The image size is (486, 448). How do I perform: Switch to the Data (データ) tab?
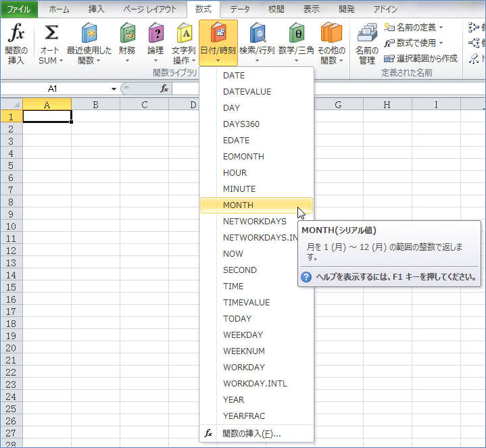[x=240, y=9]
